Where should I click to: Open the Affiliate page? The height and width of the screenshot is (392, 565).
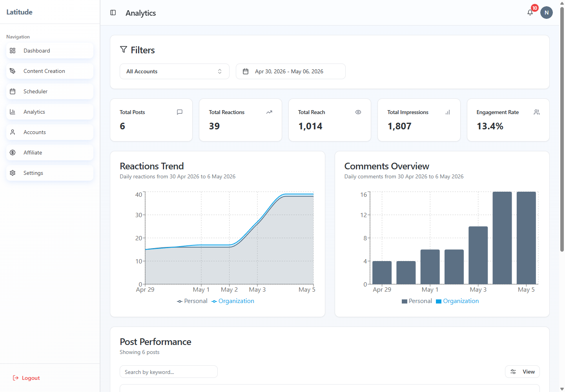(x=50, y=152)
